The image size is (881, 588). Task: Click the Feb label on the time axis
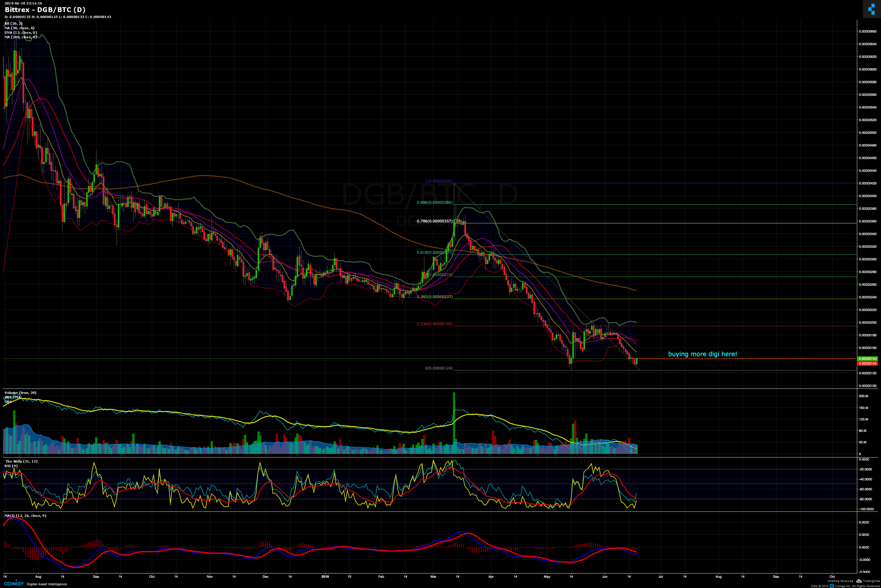click(x=382, y=577)
